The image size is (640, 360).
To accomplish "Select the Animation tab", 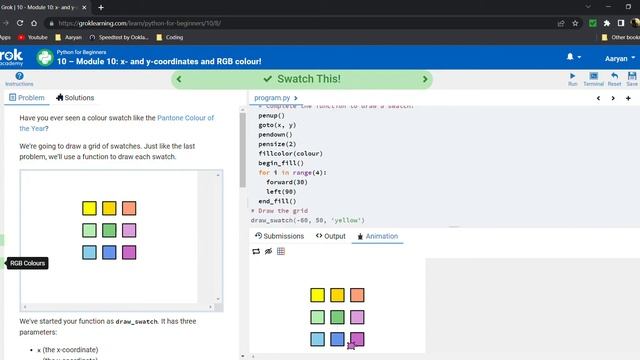I will [x=378, y=236].
